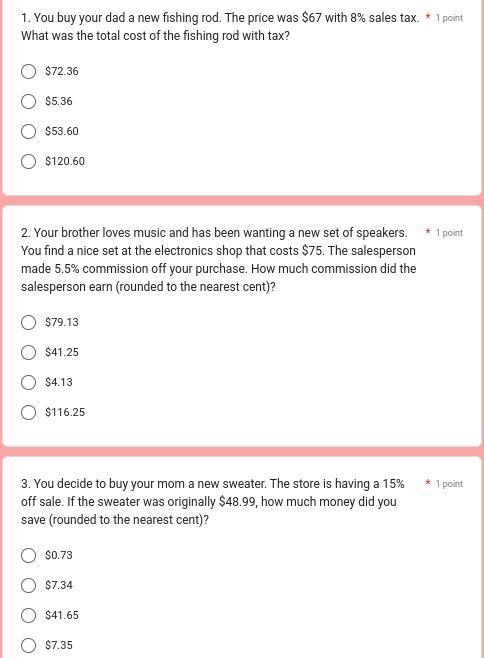
Task: Choose $5.36 for question 1
Action: tap(28, 102)
